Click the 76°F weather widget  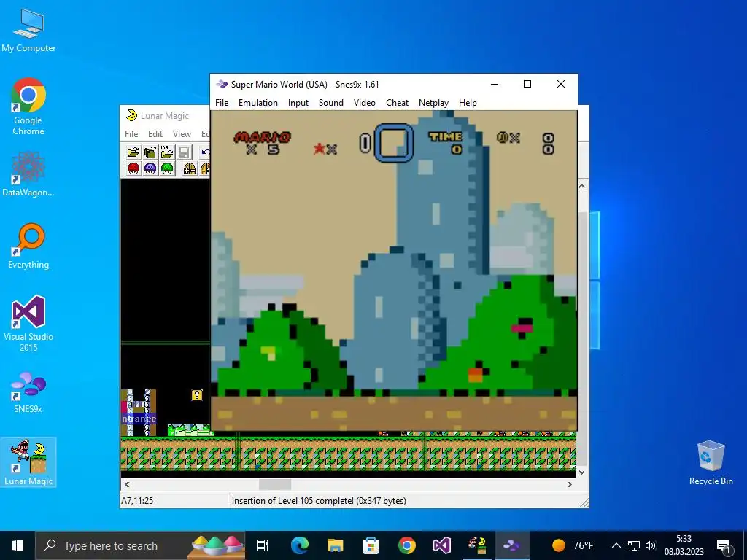pos(573,545)
